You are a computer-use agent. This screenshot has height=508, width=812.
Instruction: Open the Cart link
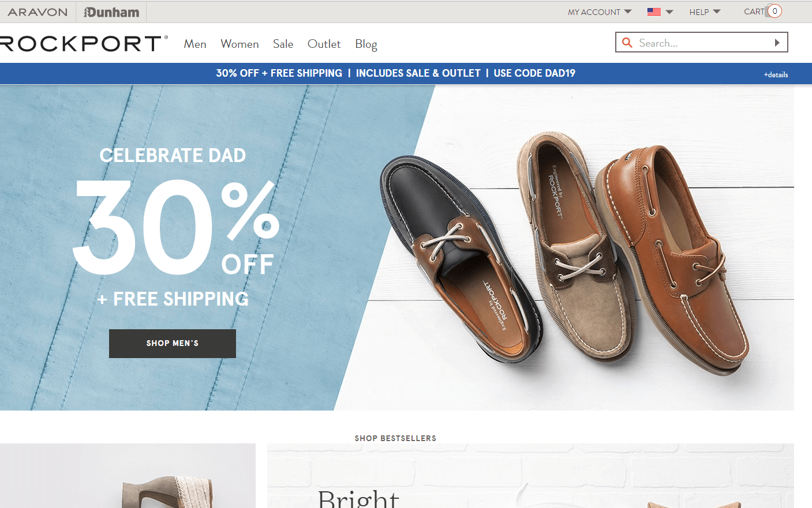754,12
